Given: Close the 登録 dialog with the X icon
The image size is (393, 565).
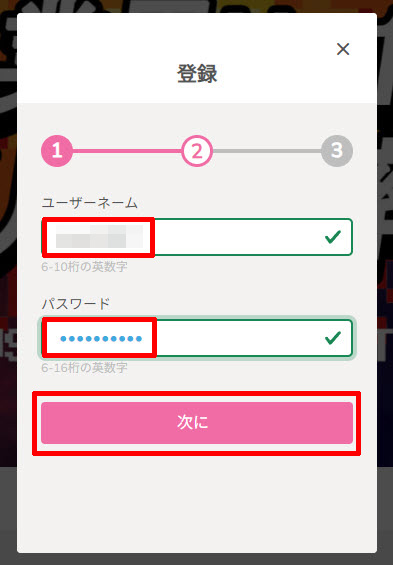Looking at the screenshot, I should click(x=343, y=49).
